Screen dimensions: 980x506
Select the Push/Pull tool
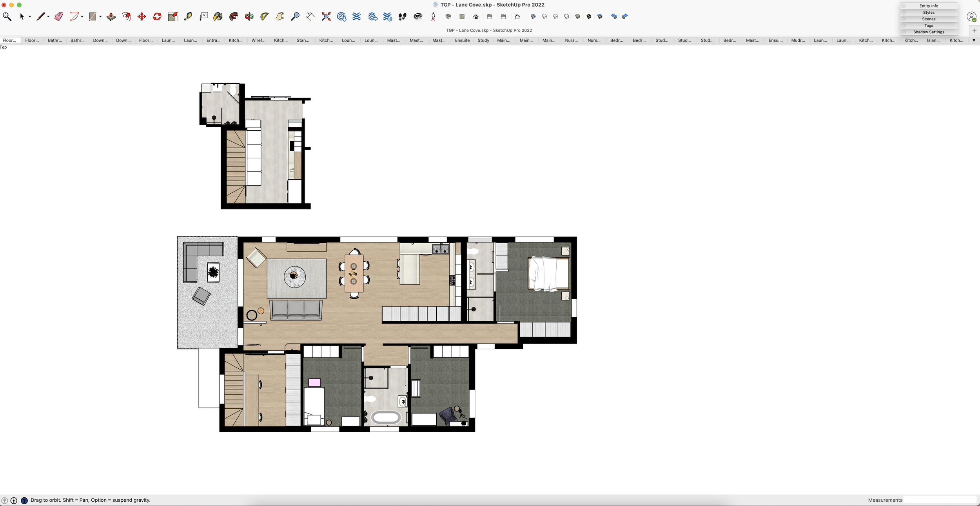tap(111, 16)
